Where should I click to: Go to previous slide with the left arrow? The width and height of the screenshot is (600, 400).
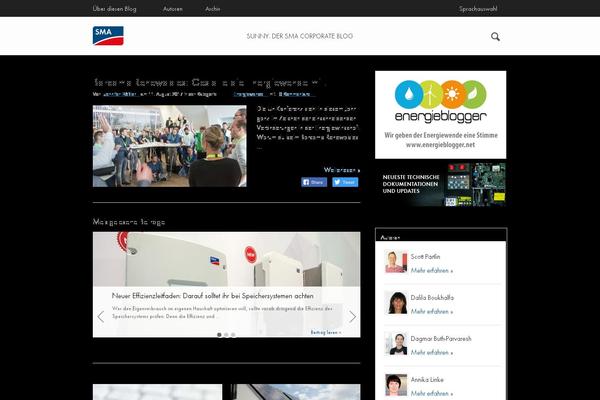click(101, 317)
